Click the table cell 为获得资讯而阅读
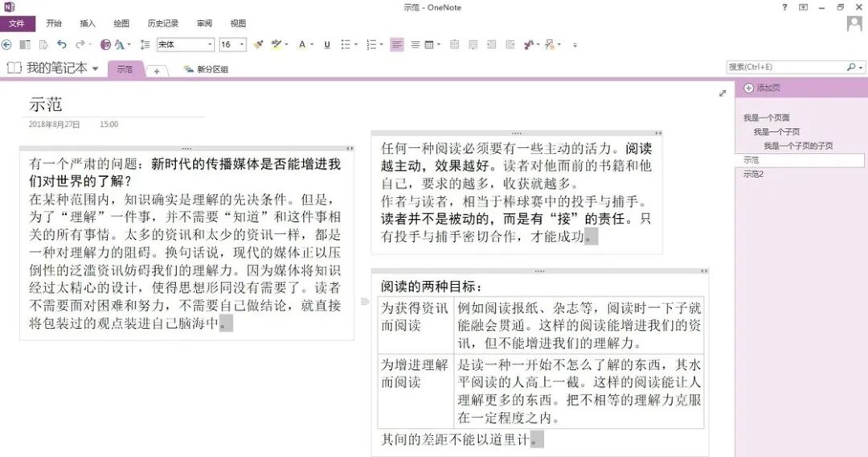Viewport: 868px width, 457px height. click(x=416, y=325)
